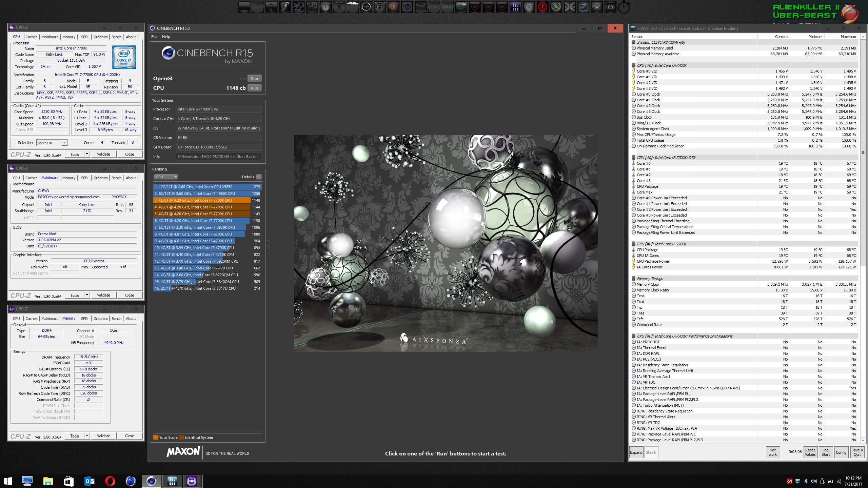Open Outlook from the taskbar
This screenshot has height=488, width=868.
[x=90, y=481]
